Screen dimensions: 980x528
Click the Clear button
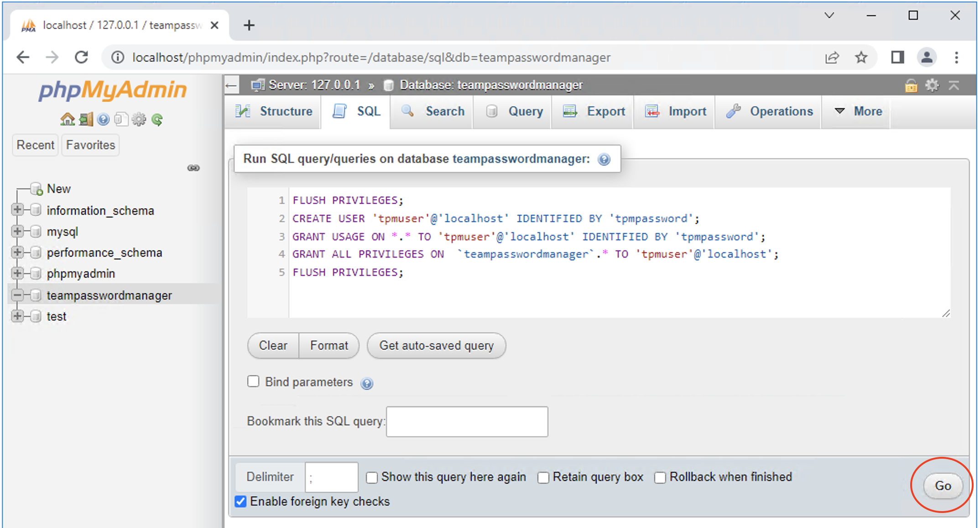click(273, 346)
